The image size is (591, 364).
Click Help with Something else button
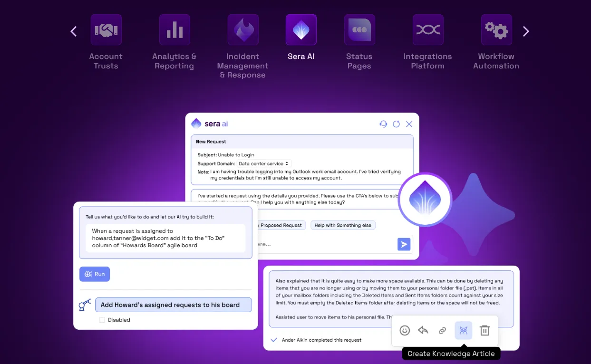343,225
